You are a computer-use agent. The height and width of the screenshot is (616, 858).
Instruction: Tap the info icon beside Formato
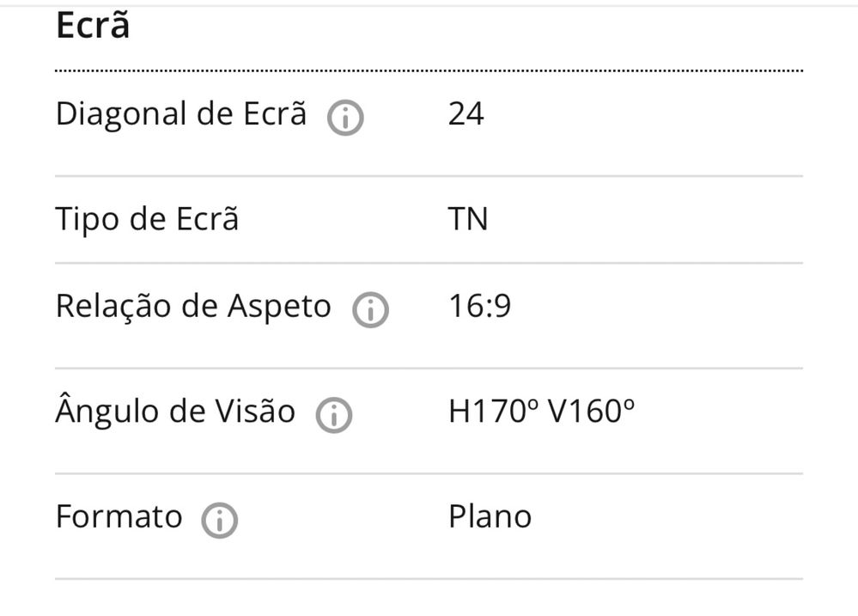(x=219, y=520)
